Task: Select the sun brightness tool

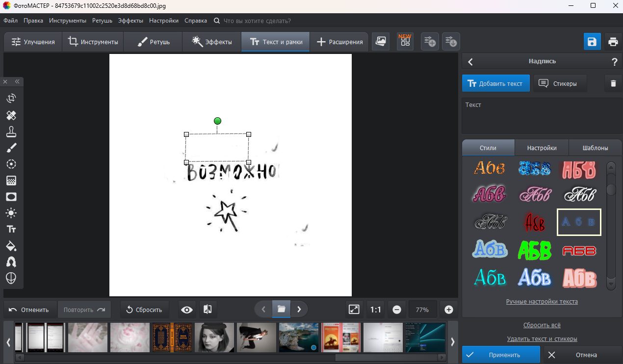Action: (11, 213)
